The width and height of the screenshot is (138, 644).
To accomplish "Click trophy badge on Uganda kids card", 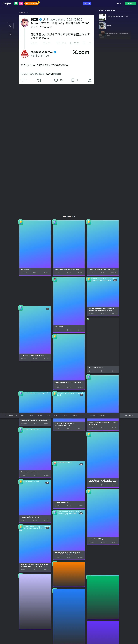I will 89,222.
